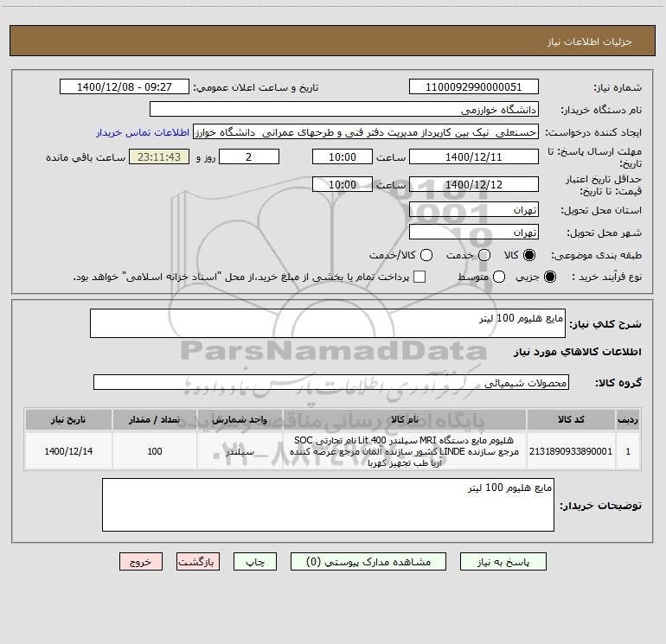
Task: Click the quantity cell showing 100
Action: [155, 451]
